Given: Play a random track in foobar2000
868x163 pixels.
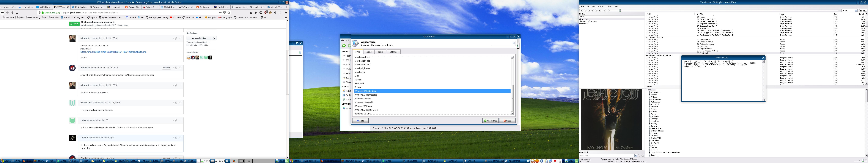Looking at the screenshot, I should [600, 10].
